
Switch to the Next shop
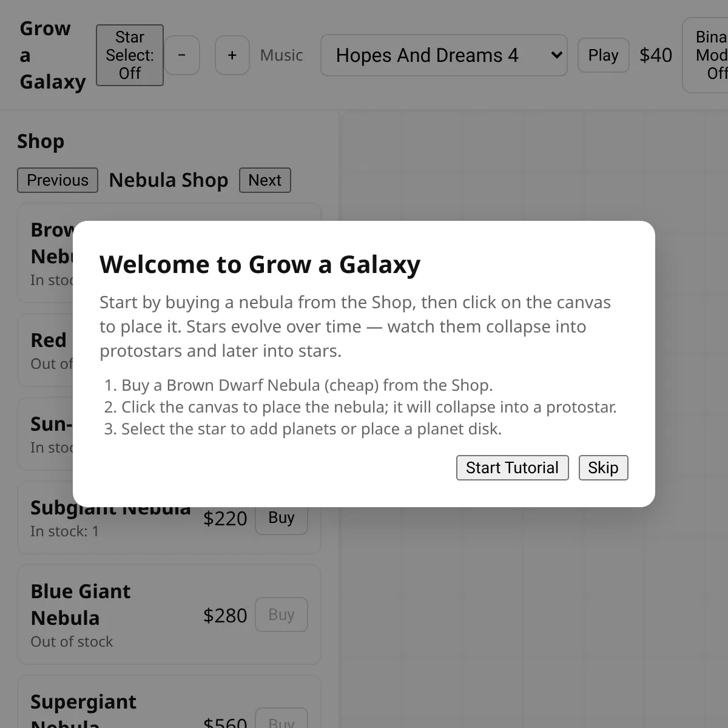(265, 180)
